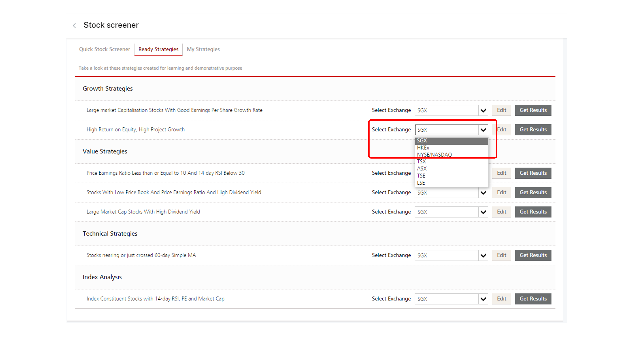Click the SGX dropdown arrow for Stocks nearing 60-day Simple MA
This screenshot has width=632, height=364.
pos(483,255)
